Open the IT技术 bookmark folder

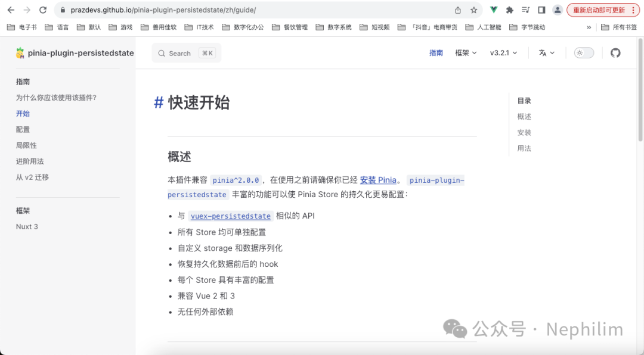click(x=199, y=27)
